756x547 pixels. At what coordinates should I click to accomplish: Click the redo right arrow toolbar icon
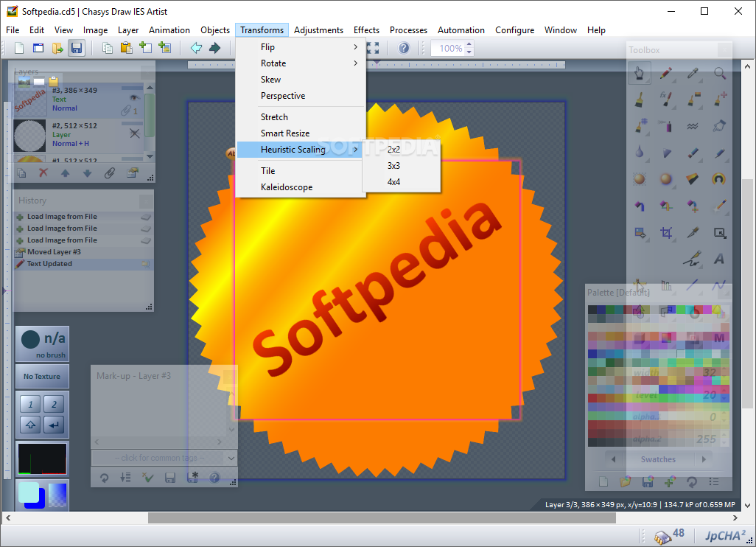[x=215, y=48]
